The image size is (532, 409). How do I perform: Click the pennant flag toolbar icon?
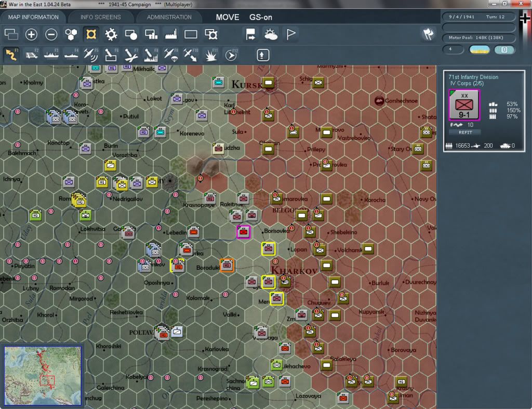click(x=291, y=34)
